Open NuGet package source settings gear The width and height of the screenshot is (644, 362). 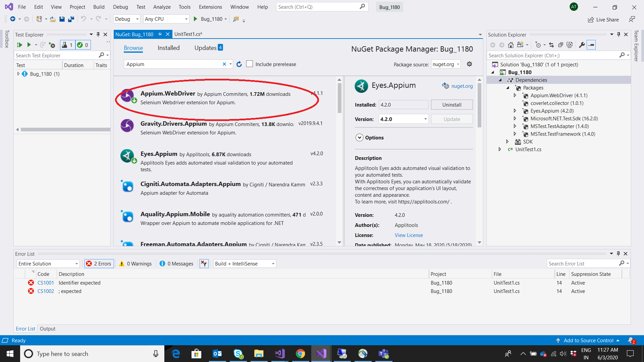[x=469, y=64]
